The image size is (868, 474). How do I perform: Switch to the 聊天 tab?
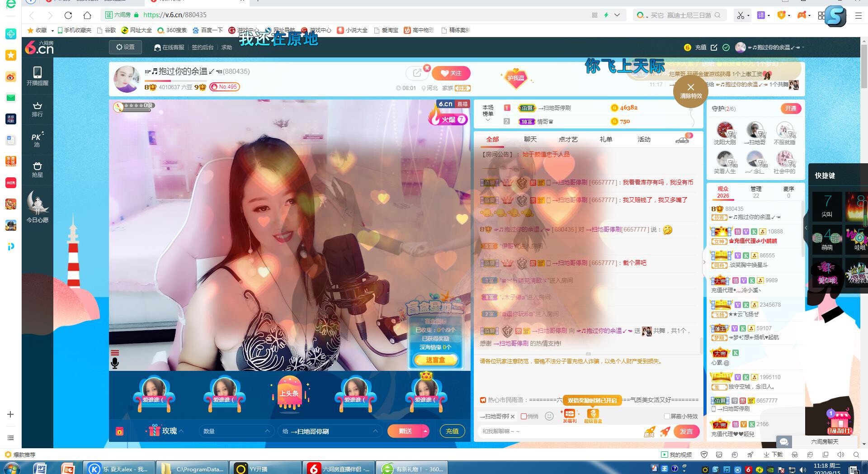[x=530, y=139]
